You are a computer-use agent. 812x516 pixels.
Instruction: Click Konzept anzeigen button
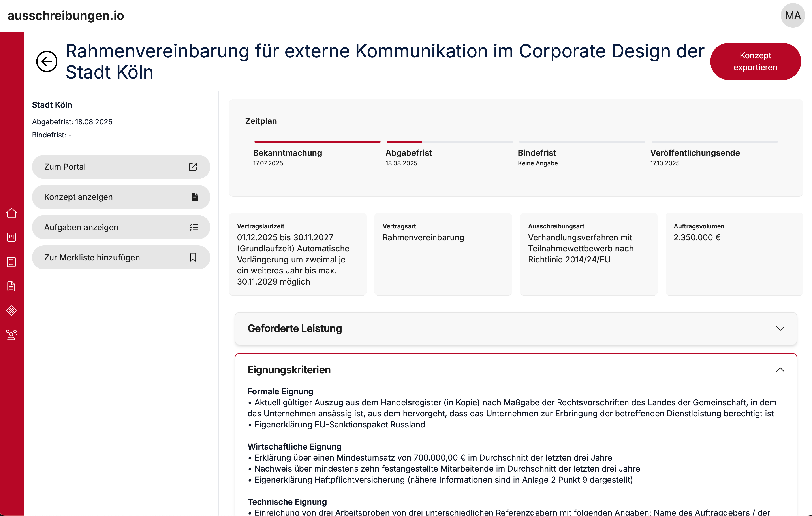[x=121, y=197]
